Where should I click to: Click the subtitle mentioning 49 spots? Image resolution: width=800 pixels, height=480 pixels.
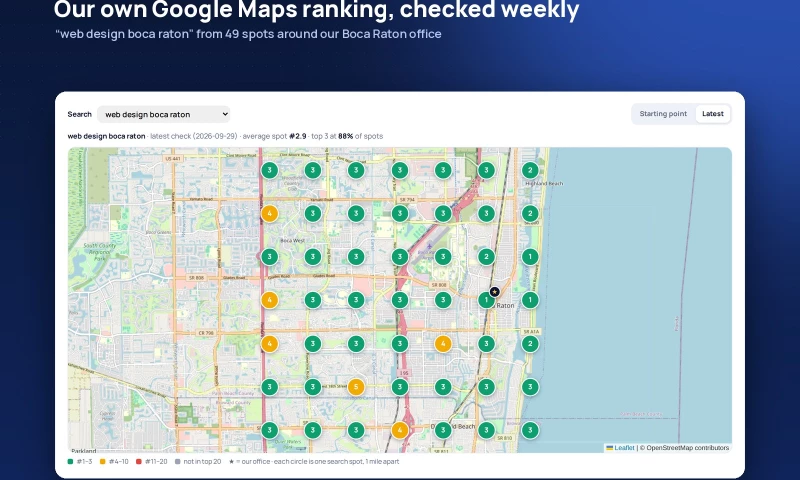(x=248, y=34)
